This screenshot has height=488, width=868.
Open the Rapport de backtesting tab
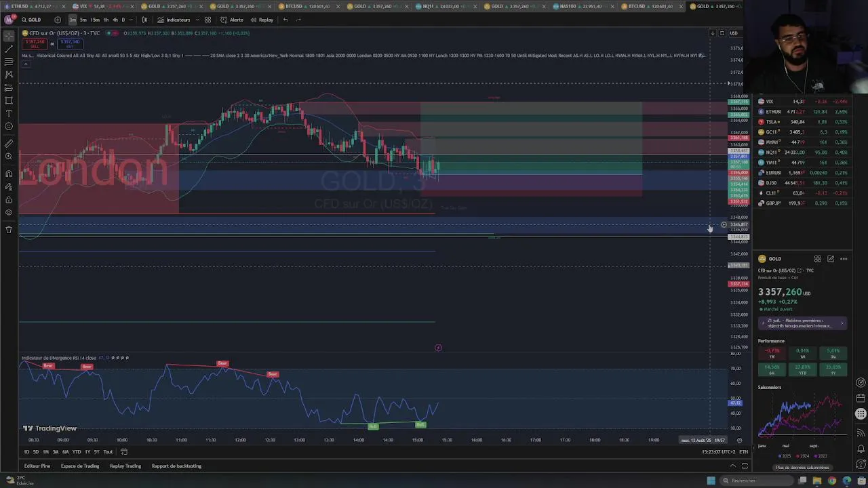[176, 466]
